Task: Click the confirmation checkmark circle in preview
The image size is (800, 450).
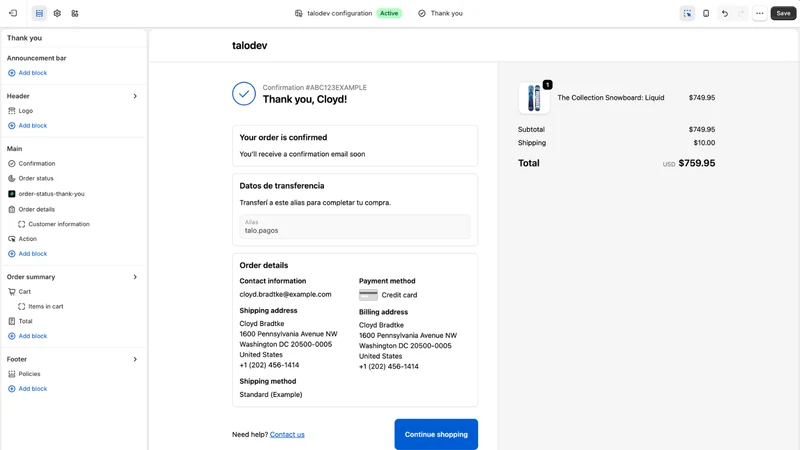Action: point(244,94)
